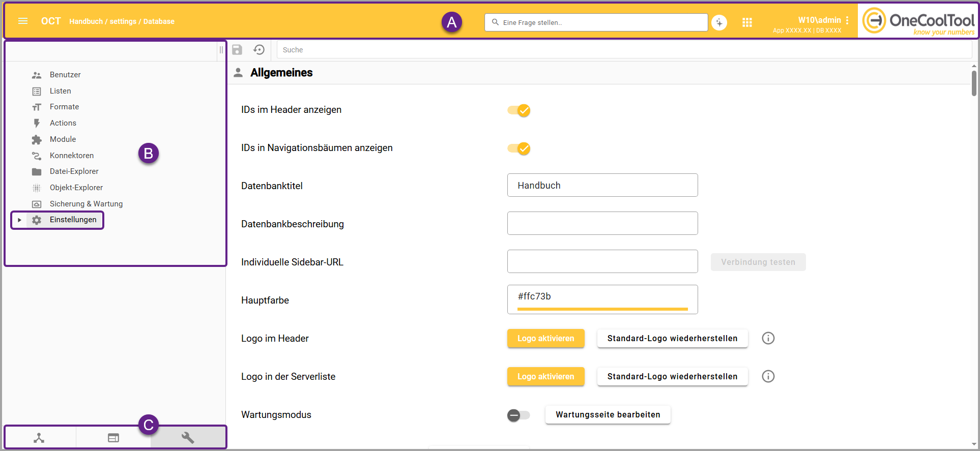Open the apps grid icon

pos(747,22)
